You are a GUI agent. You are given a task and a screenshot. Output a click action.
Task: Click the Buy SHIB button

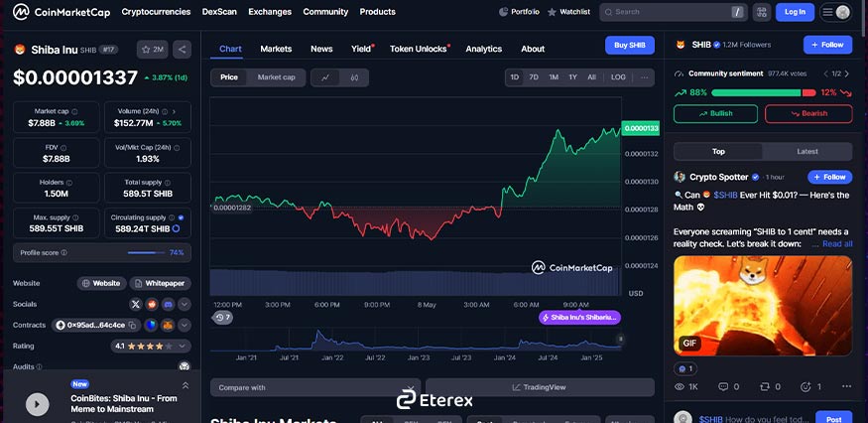point(630,45)
